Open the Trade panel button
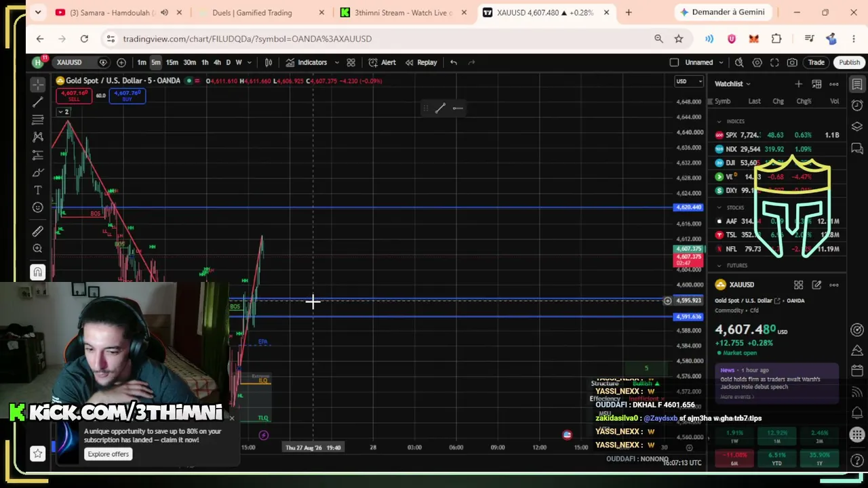 (x=816, y=62)
